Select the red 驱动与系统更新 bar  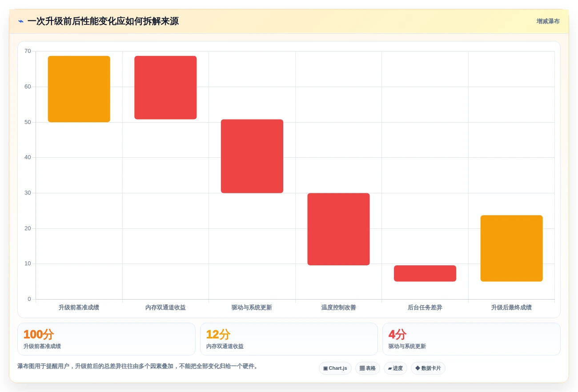(252, 156)
